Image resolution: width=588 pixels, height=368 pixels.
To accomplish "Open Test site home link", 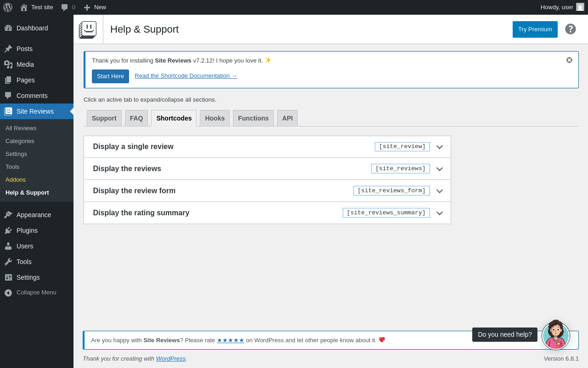I will pyautogui.click(x=37, y=7).
